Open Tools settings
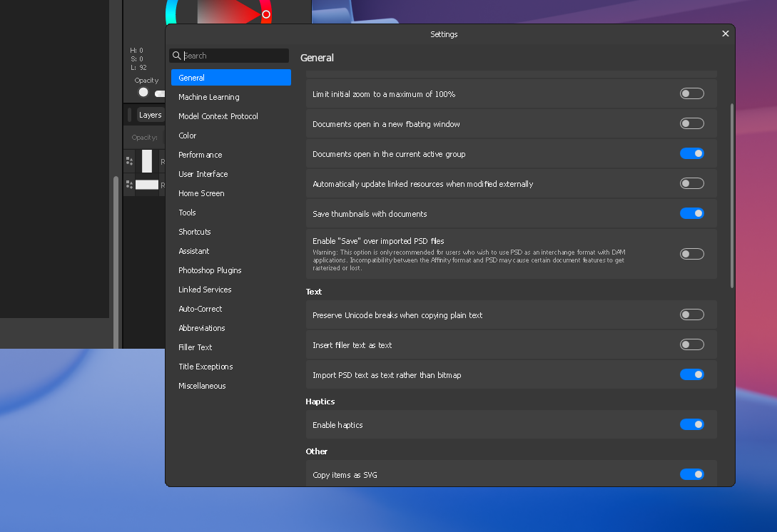777x532 pixels. (231, 213)
